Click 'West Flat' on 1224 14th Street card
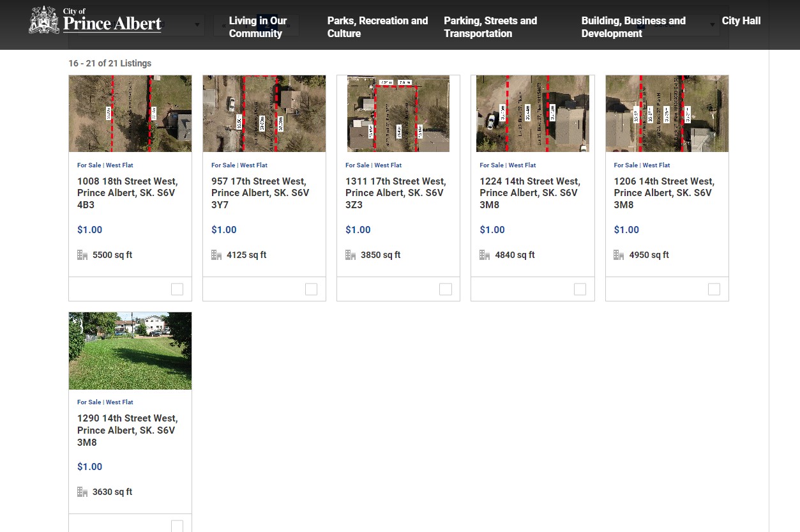 point(522,165)
